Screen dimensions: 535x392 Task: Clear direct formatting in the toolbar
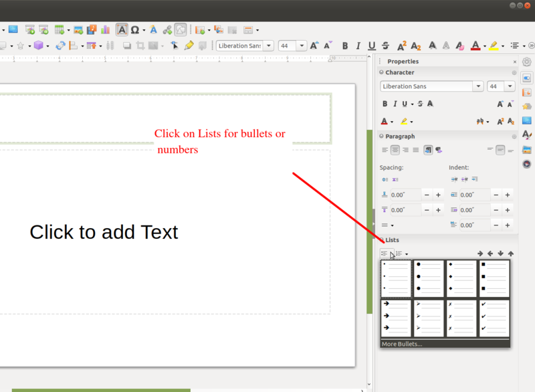coord(459,45)
